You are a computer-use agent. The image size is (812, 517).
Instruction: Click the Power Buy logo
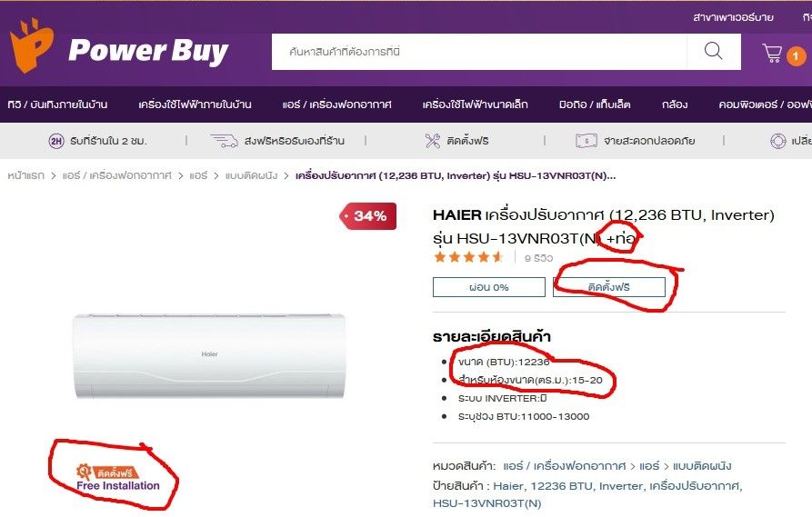tap(119, 46)
